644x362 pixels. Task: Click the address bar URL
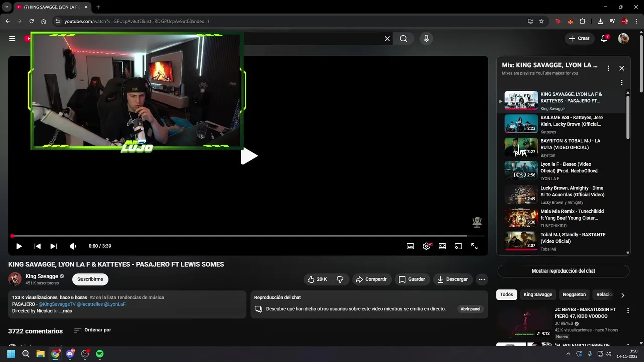point(137,21)
